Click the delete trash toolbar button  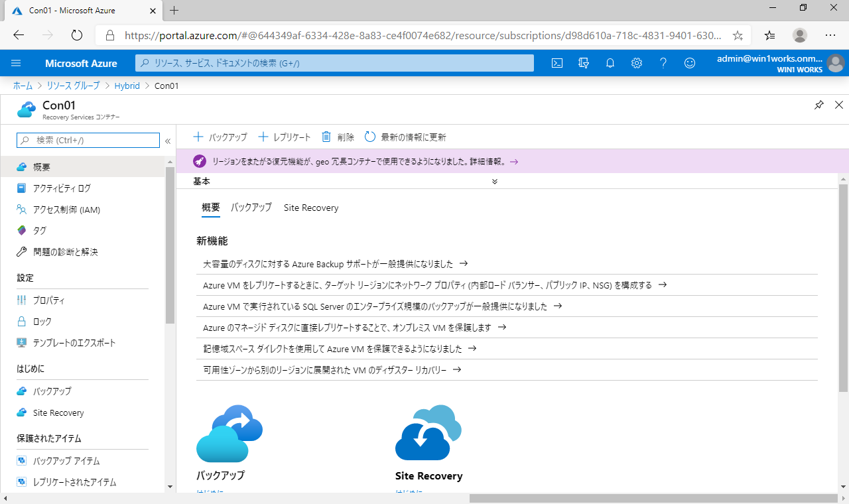[338, 137]
